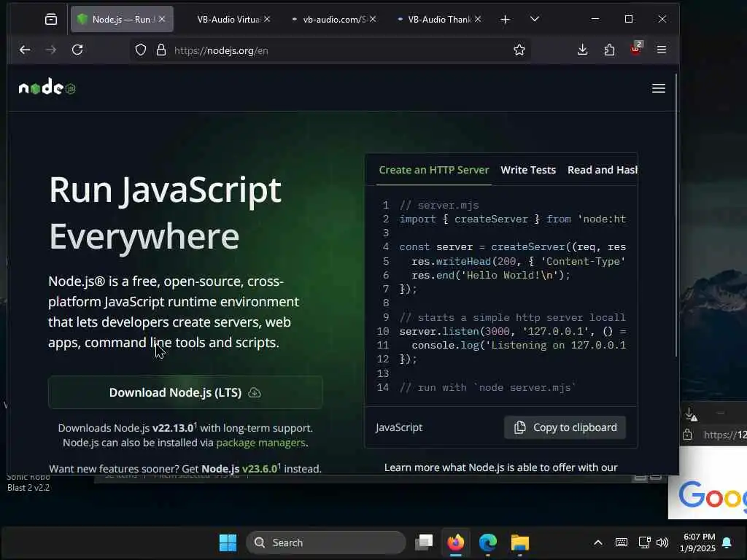Open Task View on taskbar
The image size is (747, 560).
(424, 542)
